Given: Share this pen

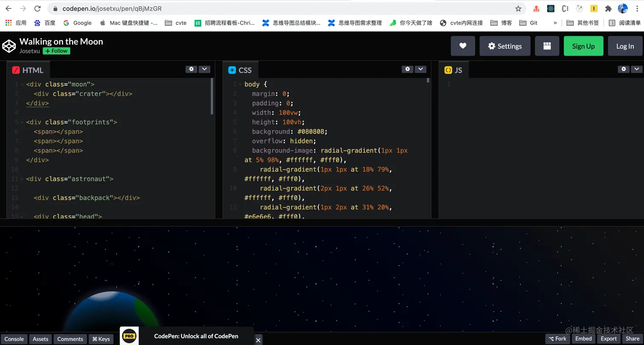Looking at the screenshot, I should coord(632,339).
